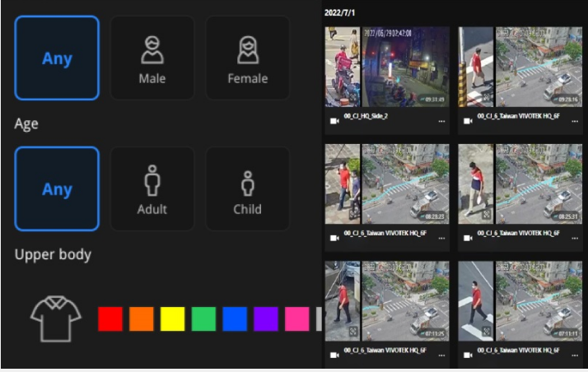Click the upper body shirt icon
Image resolution: width=588 pixels, height=372 pixels.
click(x=56, y=319)
